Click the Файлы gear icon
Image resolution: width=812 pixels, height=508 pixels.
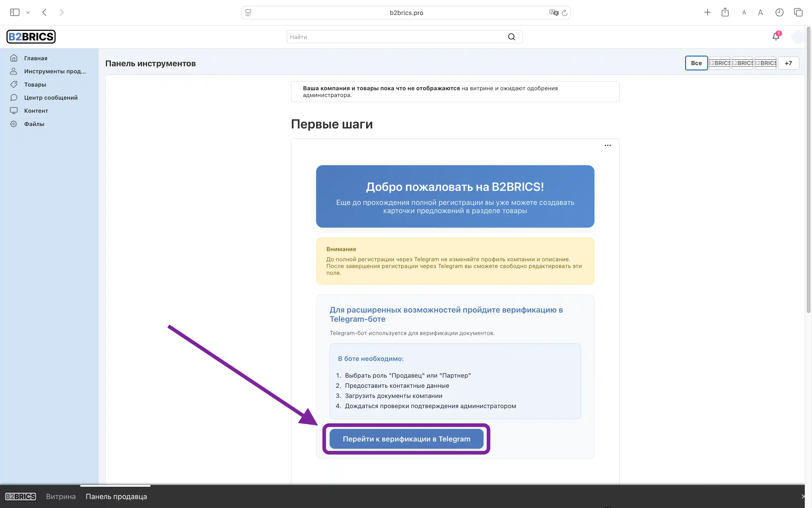coord(14,124)
